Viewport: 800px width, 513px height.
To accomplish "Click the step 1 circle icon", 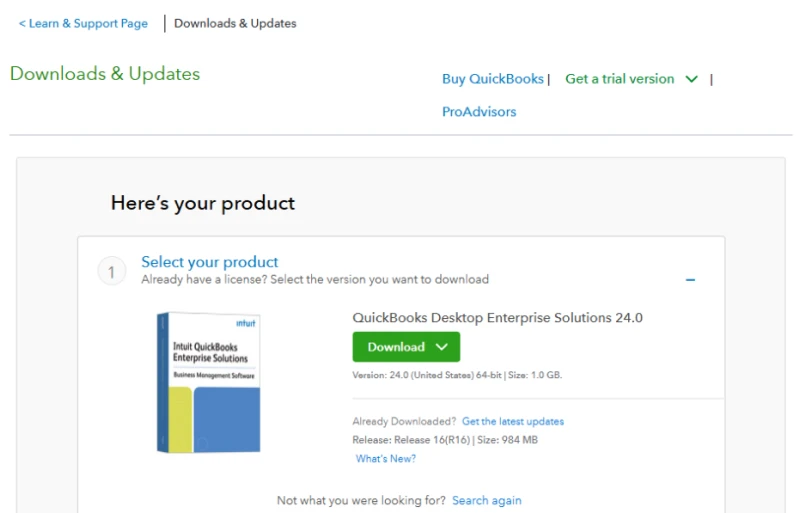I will [x=111, y=272].
